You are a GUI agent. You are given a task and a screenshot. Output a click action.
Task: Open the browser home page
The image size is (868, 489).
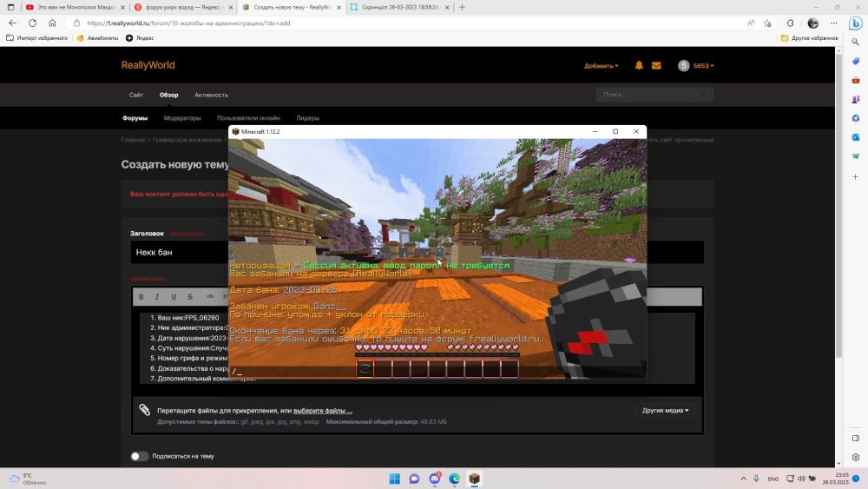[x=52, y=23]
